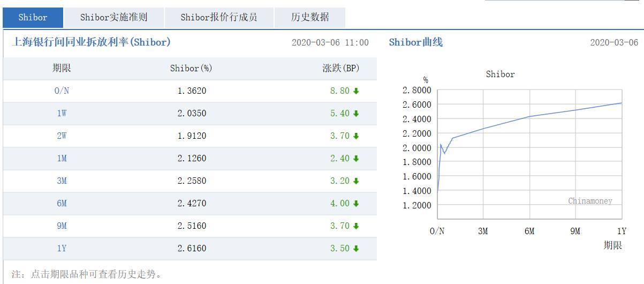644x284 pixels.
Task: Click the green down arrow in 1Y row
Action: 356,249
